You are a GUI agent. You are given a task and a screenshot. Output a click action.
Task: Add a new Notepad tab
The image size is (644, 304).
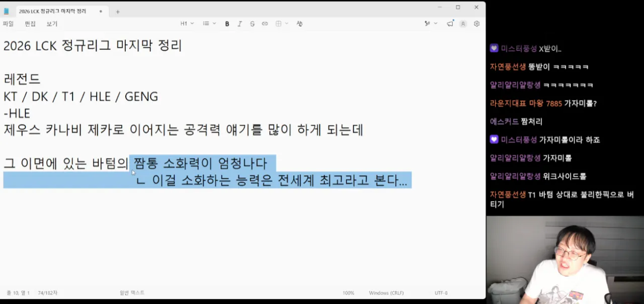click(x=118, y=12)
